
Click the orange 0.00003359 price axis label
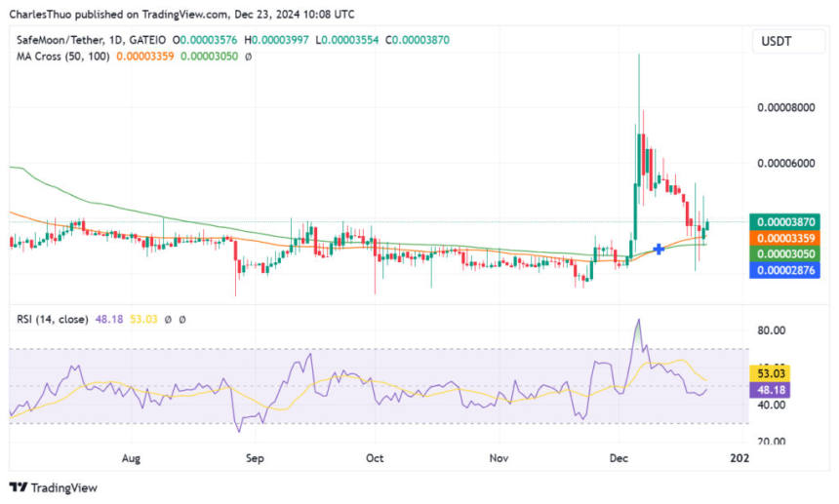787,238
